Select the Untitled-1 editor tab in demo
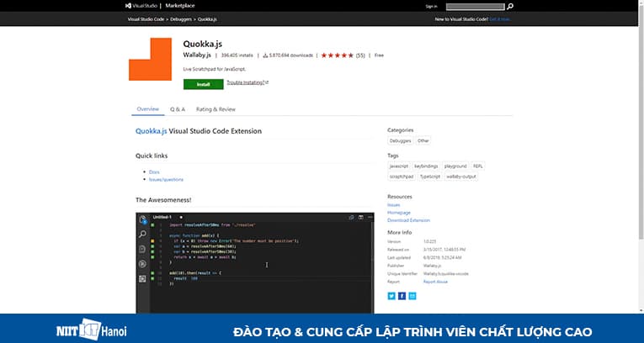This screenshot has height=343, width=644. pyautogui.click(x=162, y=217)
